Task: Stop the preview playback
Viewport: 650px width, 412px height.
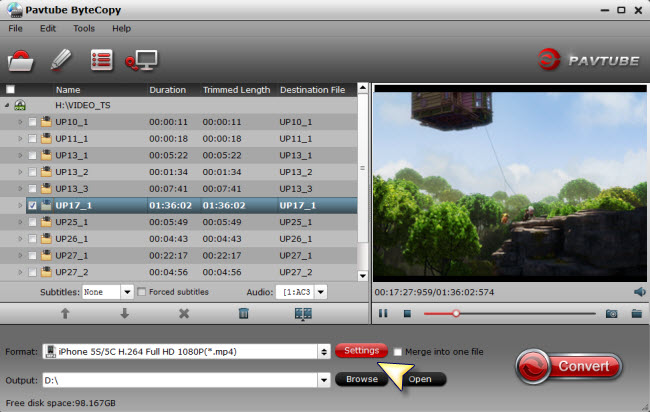Action: tap(407, 314)
